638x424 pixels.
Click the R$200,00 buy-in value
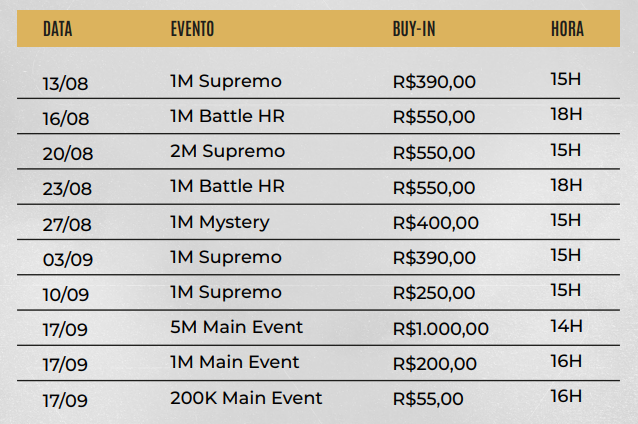[433, 363]
